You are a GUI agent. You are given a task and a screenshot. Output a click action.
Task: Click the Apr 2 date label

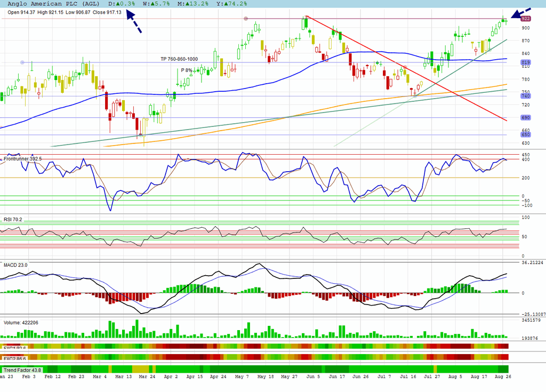[171, 377]
